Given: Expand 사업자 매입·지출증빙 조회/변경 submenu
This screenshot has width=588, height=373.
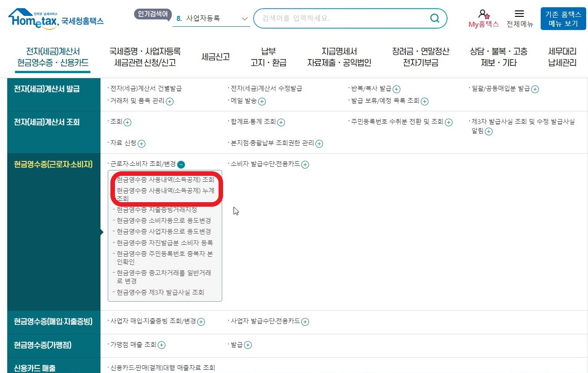Looking at the screenshot, I should (x=201, y=322).
